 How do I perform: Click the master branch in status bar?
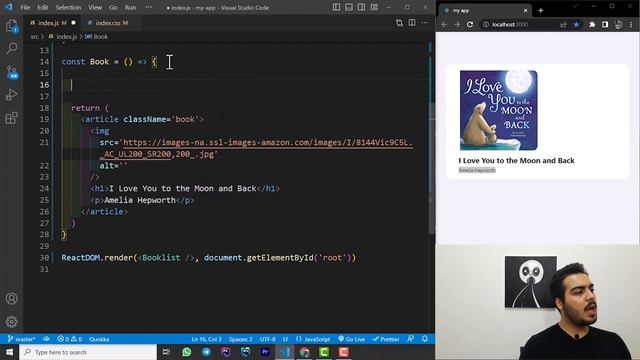tap(22, 339)
